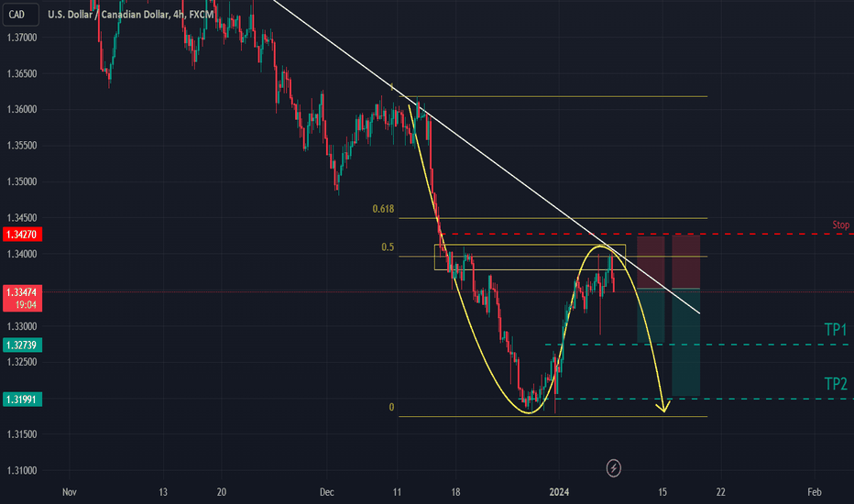Click the Nov date on time axis
The height and width of the screenshot is (504, 854).
tap(69, 492)
